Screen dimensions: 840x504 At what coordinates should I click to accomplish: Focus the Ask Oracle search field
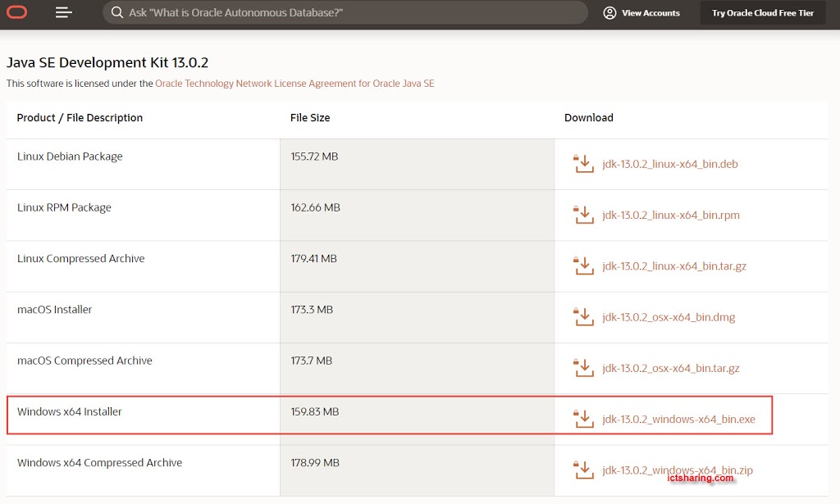345,12
